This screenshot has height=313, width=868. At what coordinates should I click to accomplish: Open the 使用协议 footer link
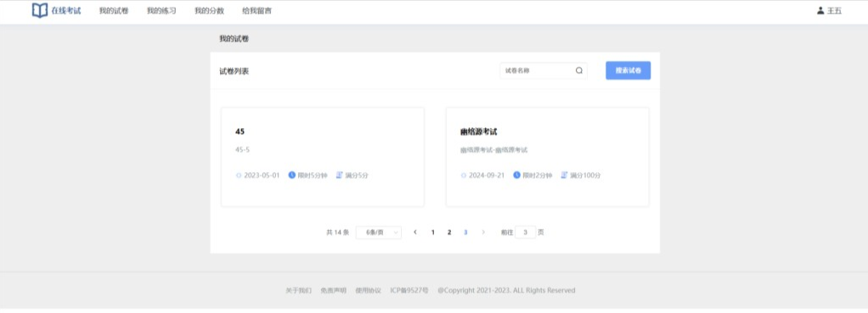(368, 290)
